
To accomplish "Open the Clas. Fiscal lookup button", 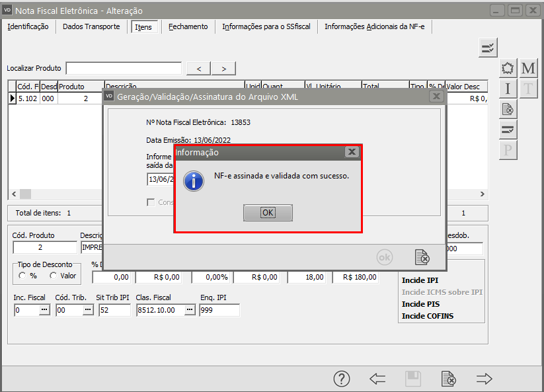I will pyautogui.click(x=190, y=310).
